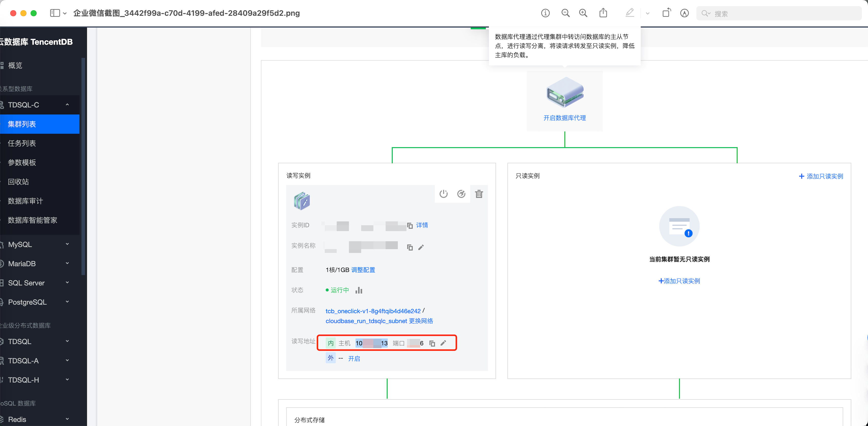Edit the internal read-write address
The image size is (868, 426).
pyautogui.click(x=443, y=343)
